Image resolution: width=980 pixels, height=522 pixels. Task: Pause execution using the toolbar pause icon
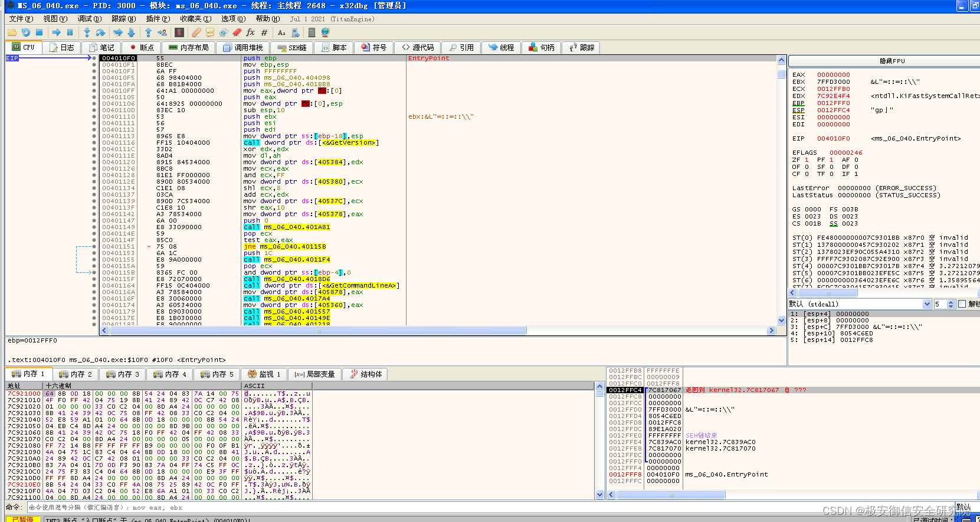coord(70,32)
